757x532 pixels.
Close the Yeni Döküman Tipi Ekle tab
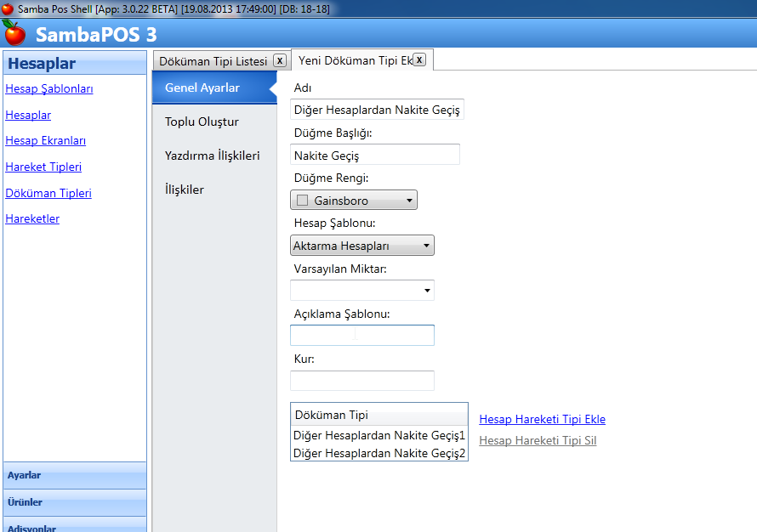click(418, 60)
